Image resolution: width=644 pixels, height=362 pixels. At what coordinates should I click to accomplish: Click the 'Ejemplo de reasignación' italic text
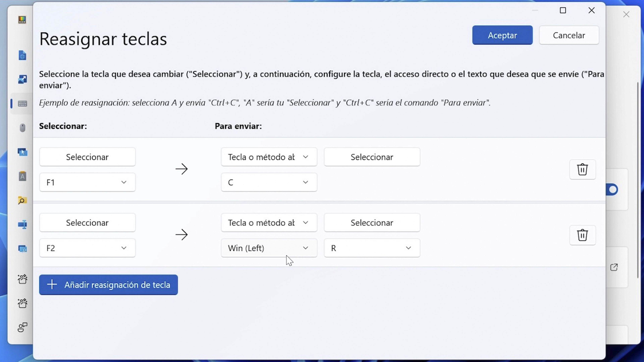coord(265,103)
